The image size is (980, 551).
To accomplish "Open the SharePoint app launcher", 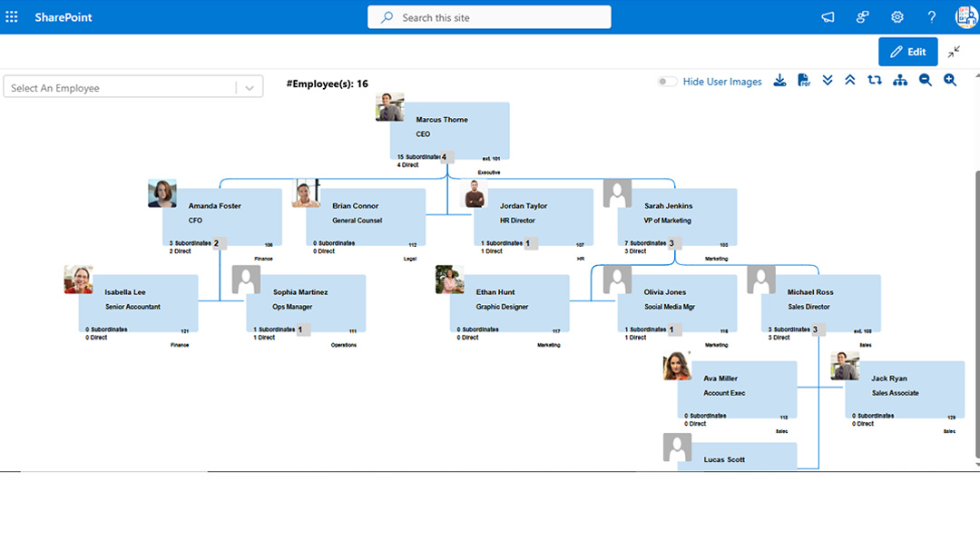I will point(11,16).
